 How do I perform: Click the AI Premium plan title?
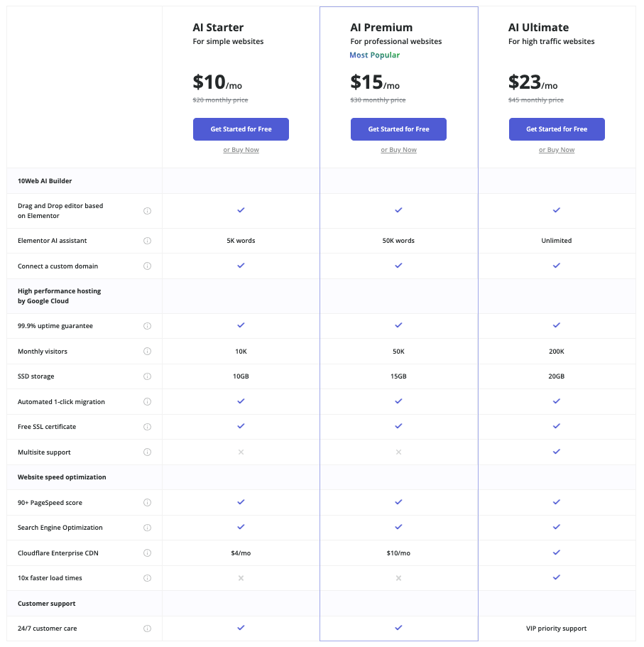pos(381,28)
